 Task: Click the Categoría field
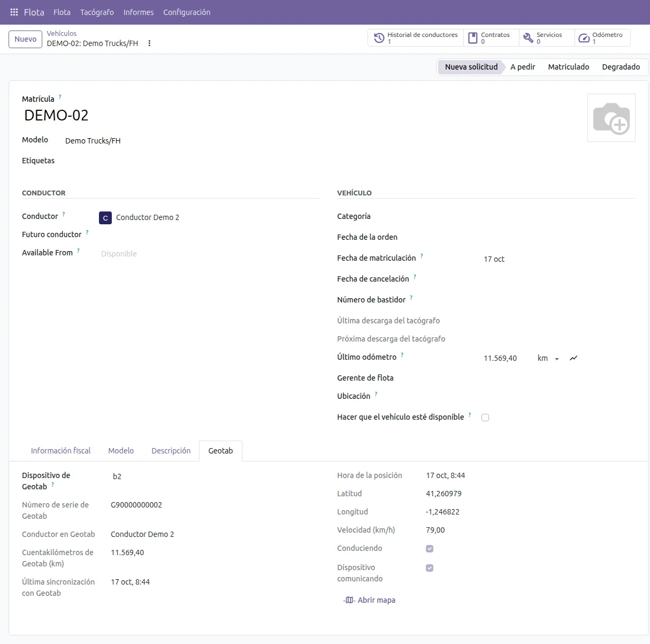tap(559, 216)
